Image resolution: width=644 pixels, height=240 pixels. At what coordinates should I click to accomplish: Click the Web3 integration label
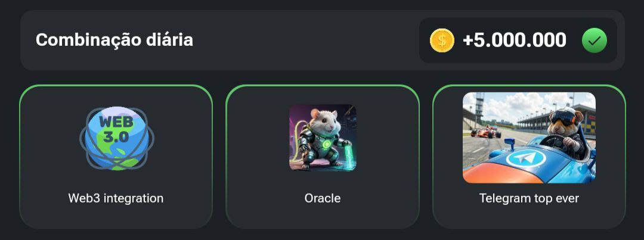[116, 198]
